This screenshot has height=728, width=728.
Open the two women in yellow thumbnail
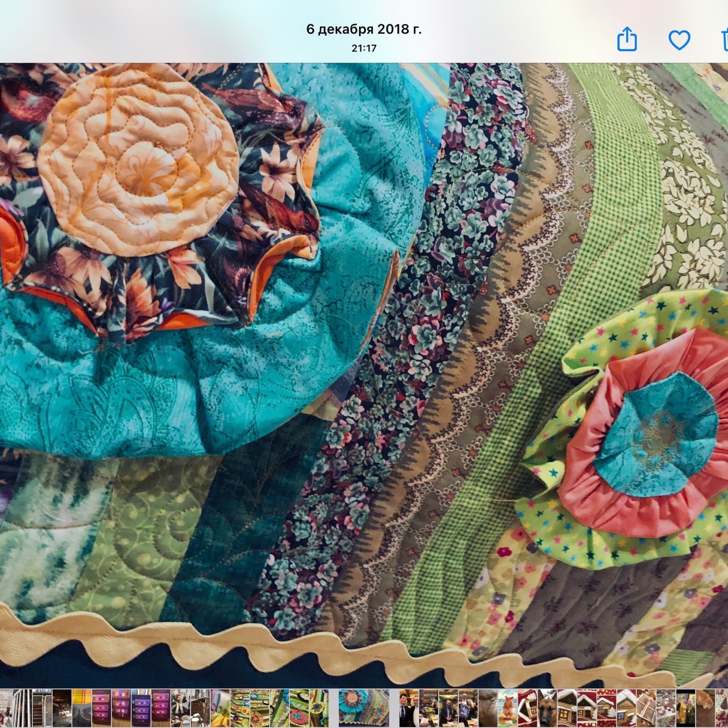(685, 708)
